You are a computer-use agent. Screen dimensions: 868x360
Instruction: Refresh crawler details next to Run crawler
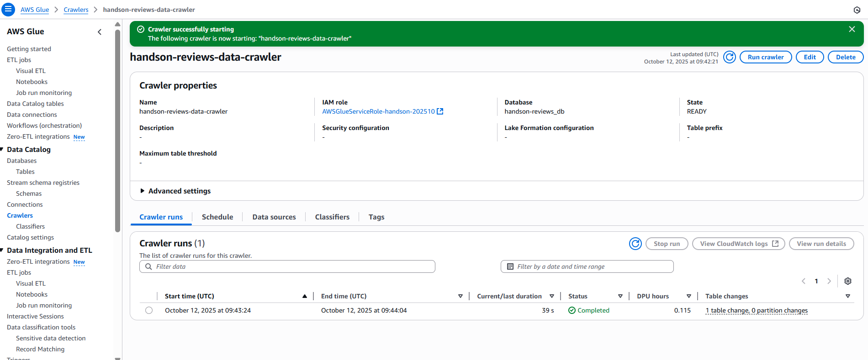[x=730, y=57]
